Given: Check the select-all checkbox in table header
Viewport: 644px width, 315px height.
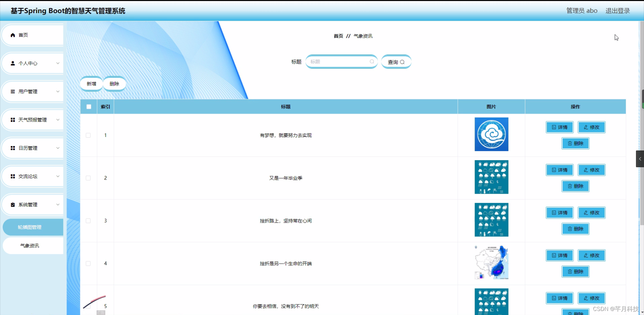Looking at the screenshot, I should 88,106.
